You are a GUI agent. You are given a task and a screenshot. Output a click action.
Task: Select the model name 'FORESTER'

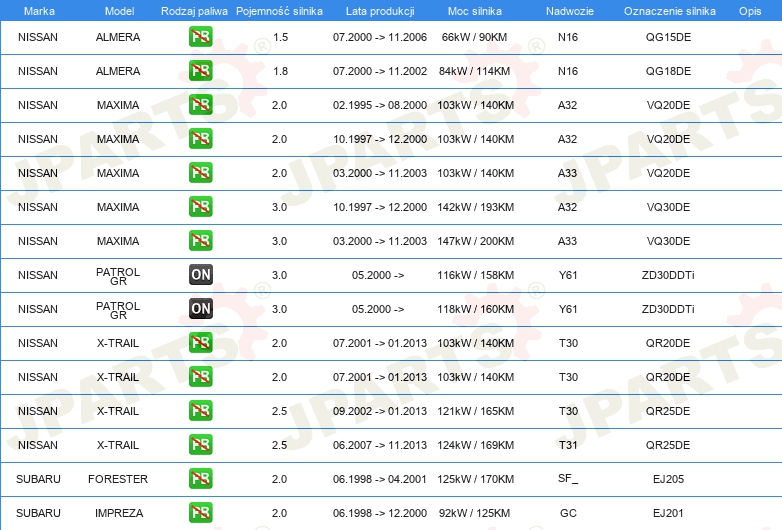coord(118,479)
